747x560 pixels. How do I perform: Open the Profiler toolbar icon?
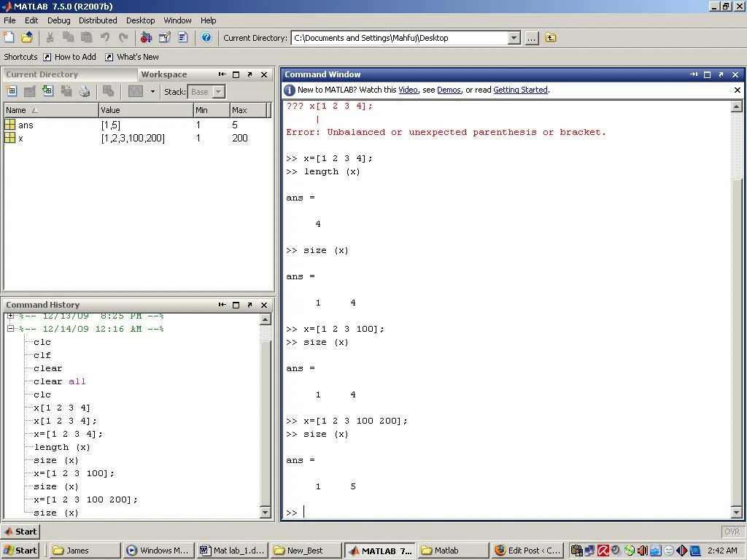click(x=183, y=38)
